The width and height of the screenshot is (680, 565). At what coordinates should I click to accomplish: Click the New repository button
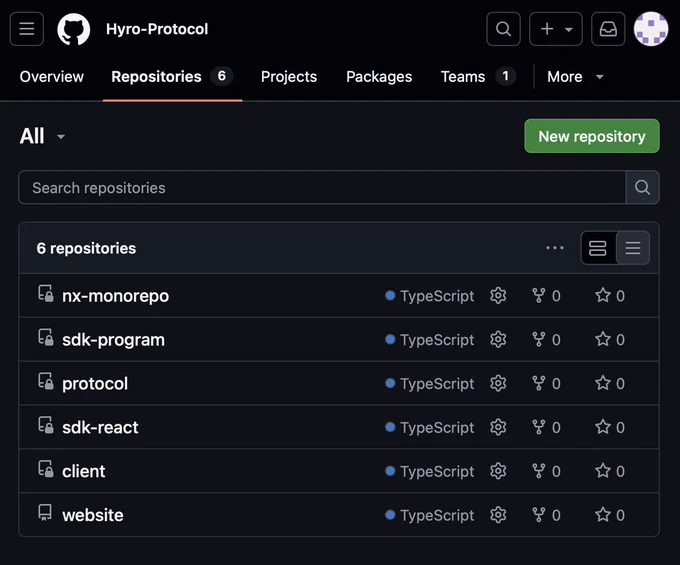[592, 136]
